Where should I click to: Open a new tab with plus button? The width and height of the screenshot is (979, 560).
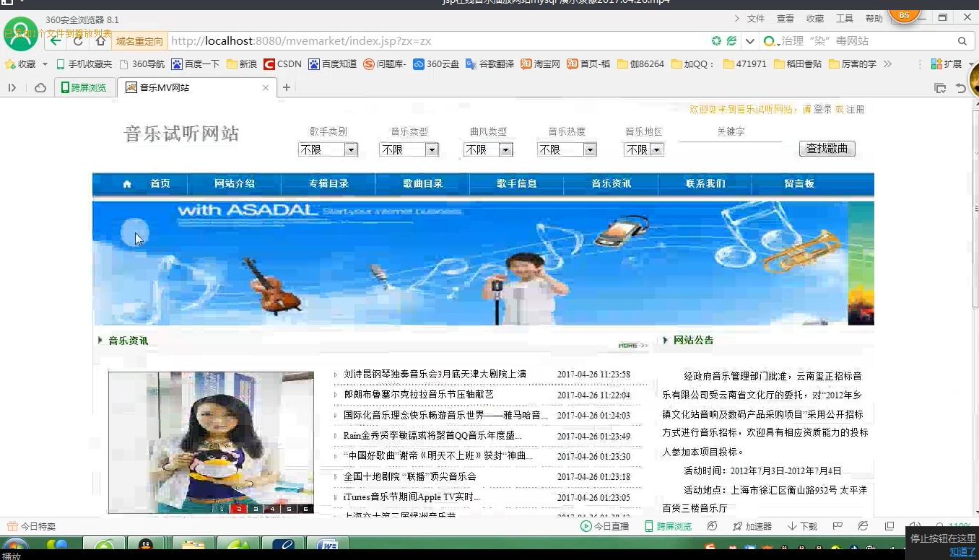(287, 87)
